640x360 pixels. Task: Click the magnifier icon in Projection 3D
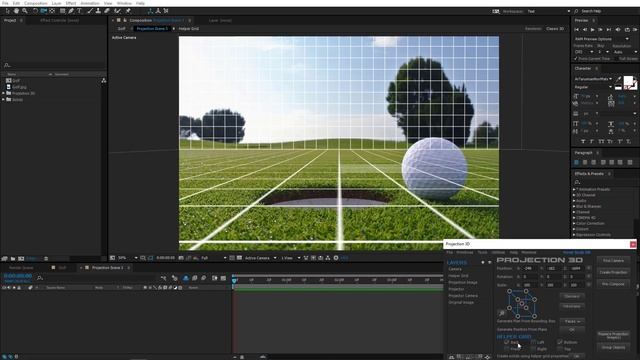point(502,313)
